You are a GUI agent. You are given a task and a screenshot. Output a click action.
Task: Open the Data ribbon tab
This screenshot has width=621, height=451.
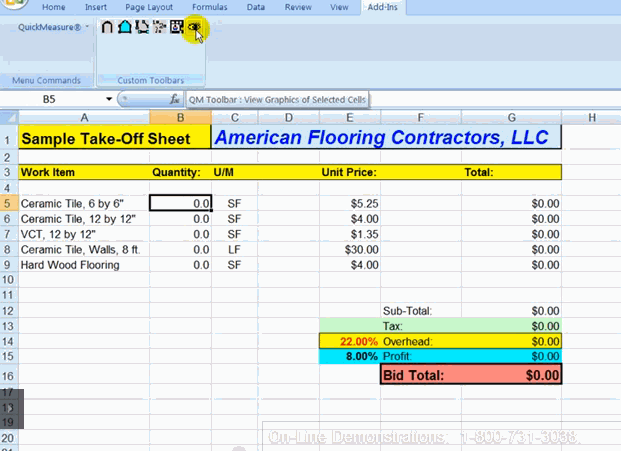click(255, 7)
